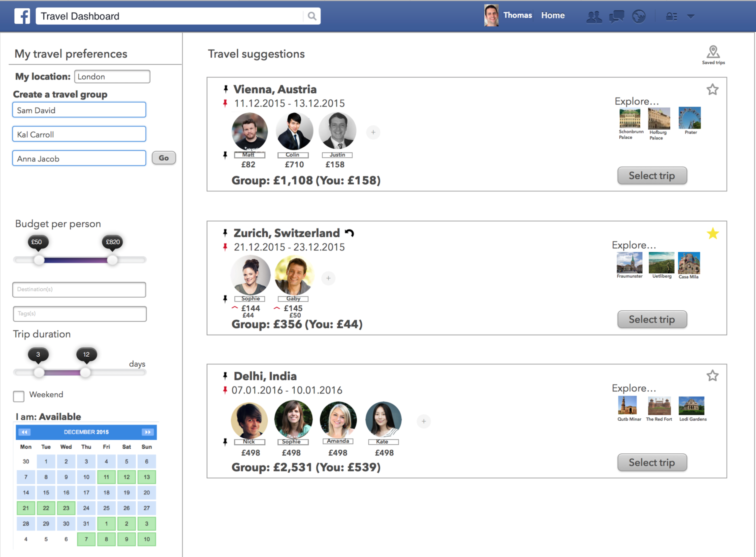This screenshot has width=756, height=557.
Task: Toggle availability for December 25
Action: click(x=106, y=508)
